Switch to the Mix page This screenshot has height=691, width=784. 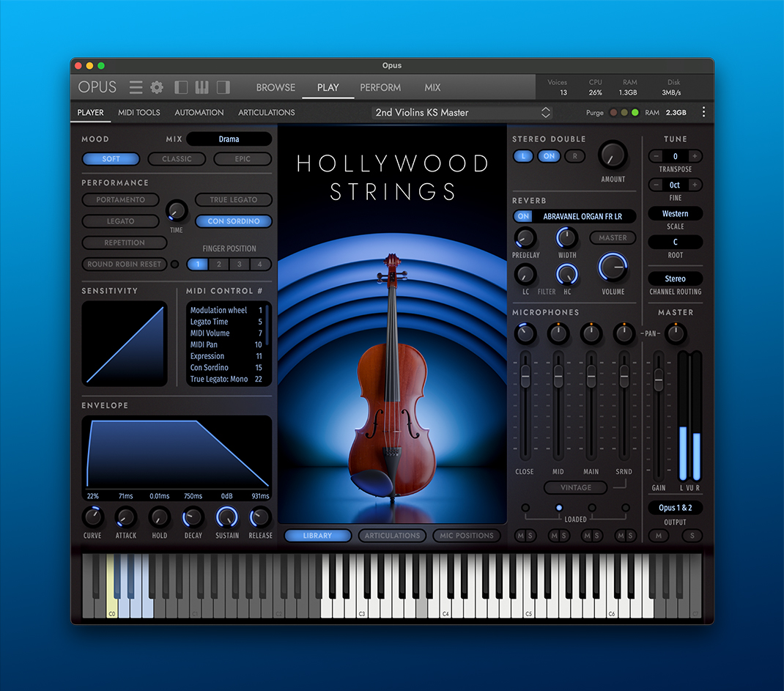432,87
